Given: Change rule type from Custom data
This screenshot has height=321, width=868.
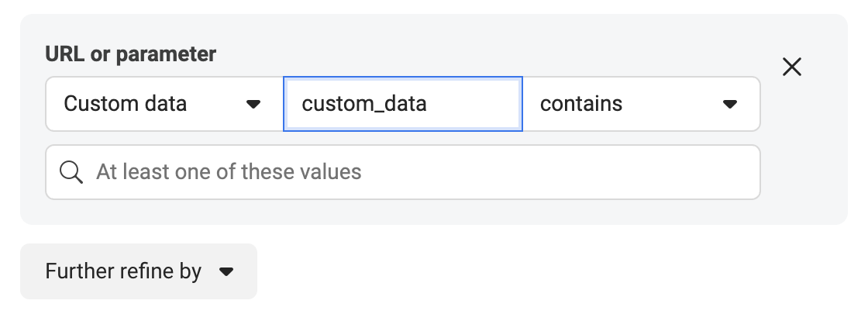Looking at the screenshot, I should pyautogui.click(x=164, y=104).
